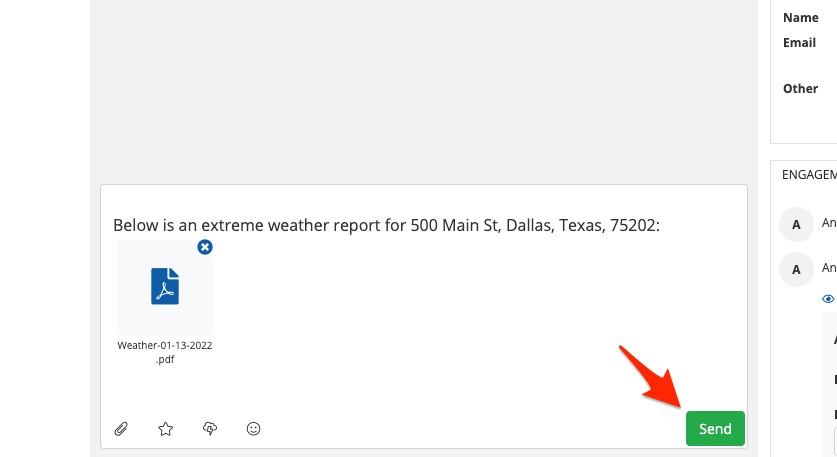Click the Email field label

click(800, 43)
